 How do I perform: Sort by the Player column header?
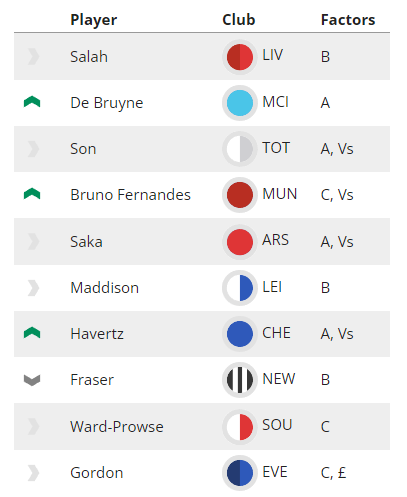pos(94,20)
